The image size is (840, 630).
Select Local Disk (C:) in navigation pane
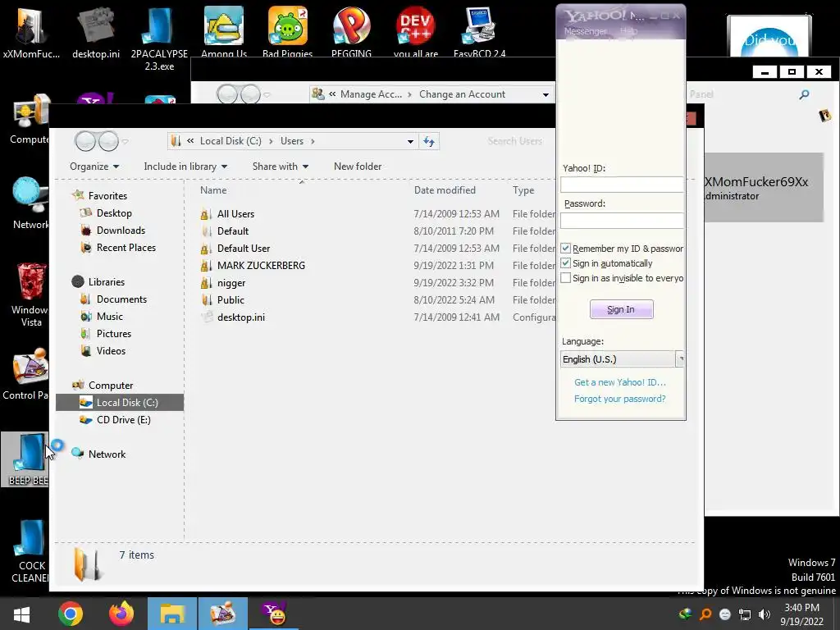tap(120, 402)
